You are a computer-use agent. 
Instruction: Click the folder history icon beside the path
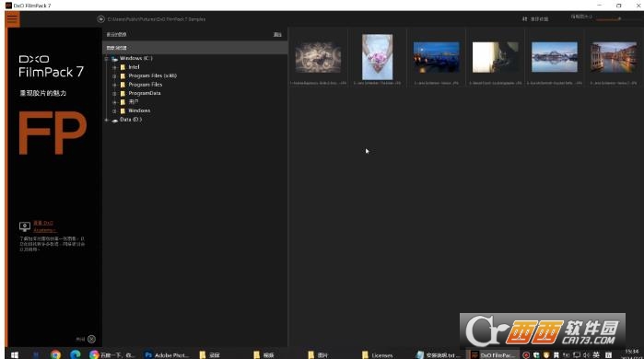tap(100, 19)
